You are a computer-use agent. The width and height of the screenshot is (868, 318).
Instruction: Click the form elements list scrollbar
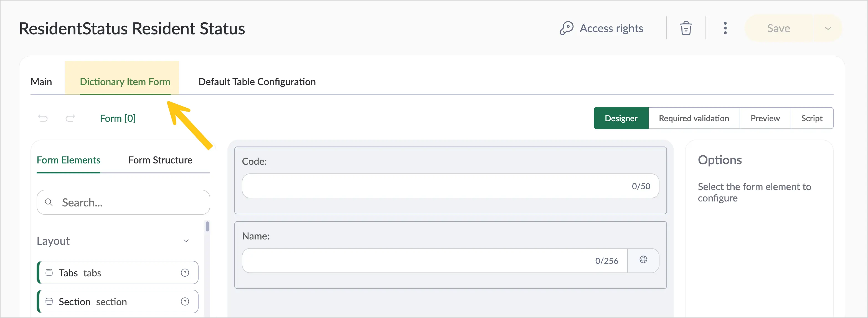pos(207,226)
